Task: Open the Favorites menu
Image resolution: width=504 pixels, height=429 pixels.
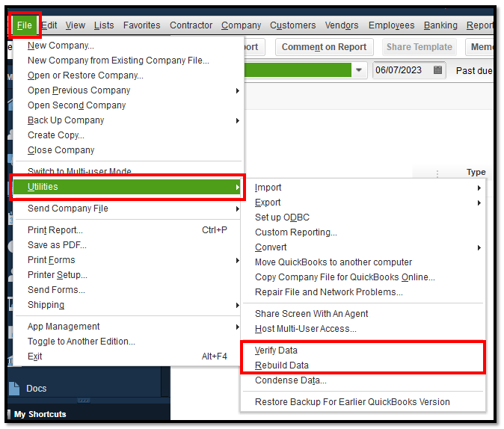Action: click(142, 25)
